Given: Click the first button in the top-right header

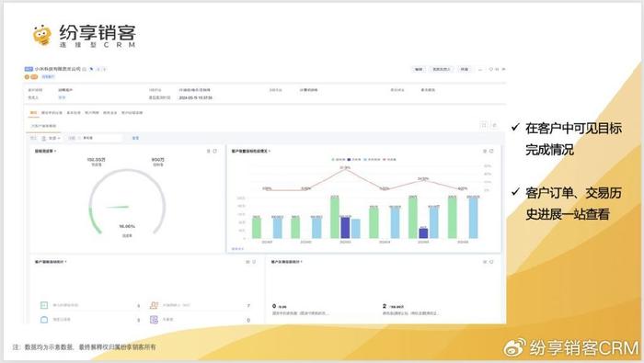Looking at the screenshot, I should [419, 69].
